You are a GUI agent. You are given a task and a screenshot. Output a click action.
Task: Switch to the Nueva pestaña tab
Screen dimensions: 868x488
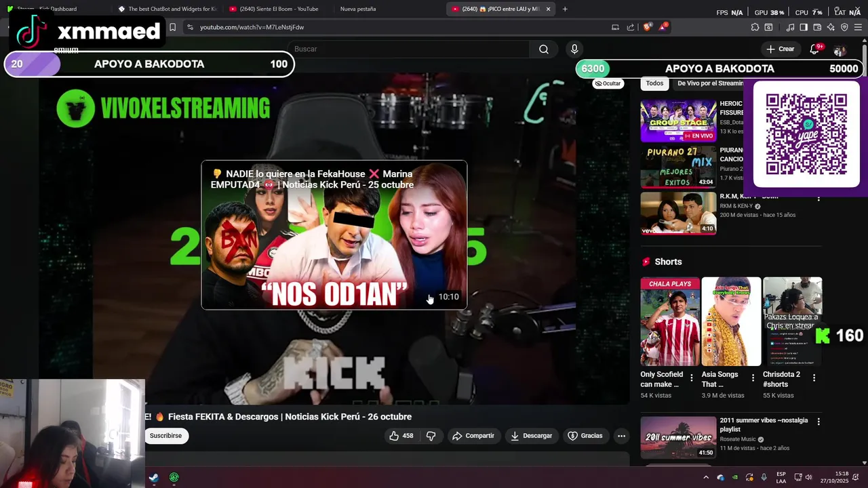pyautogui.click(x=357, y=9)
